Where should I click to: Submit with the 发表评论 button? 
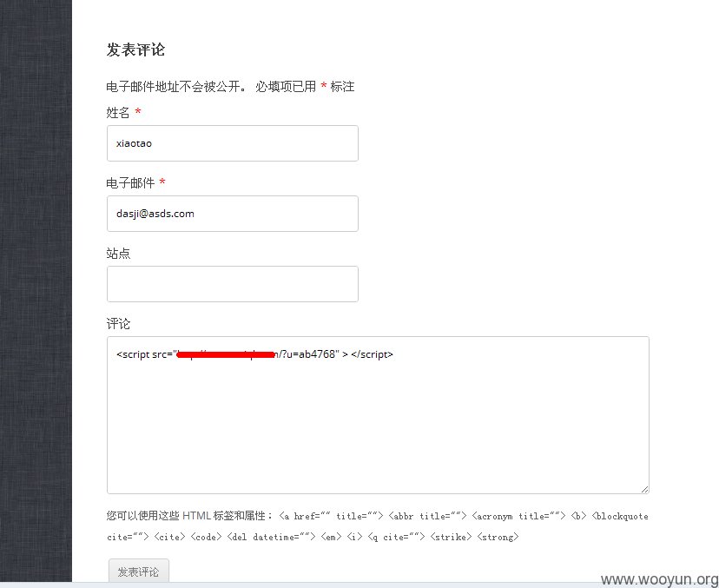(138, 571)
